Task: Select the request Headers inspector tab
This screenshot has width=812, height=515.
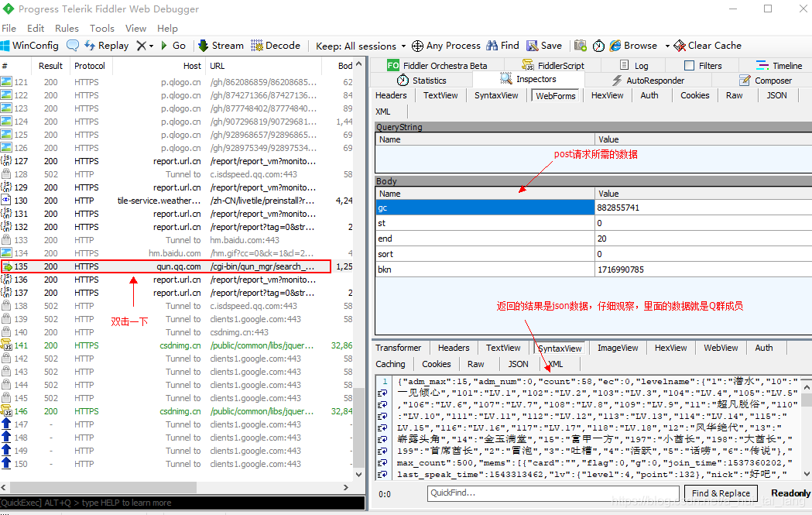Action: click(391, 95)
